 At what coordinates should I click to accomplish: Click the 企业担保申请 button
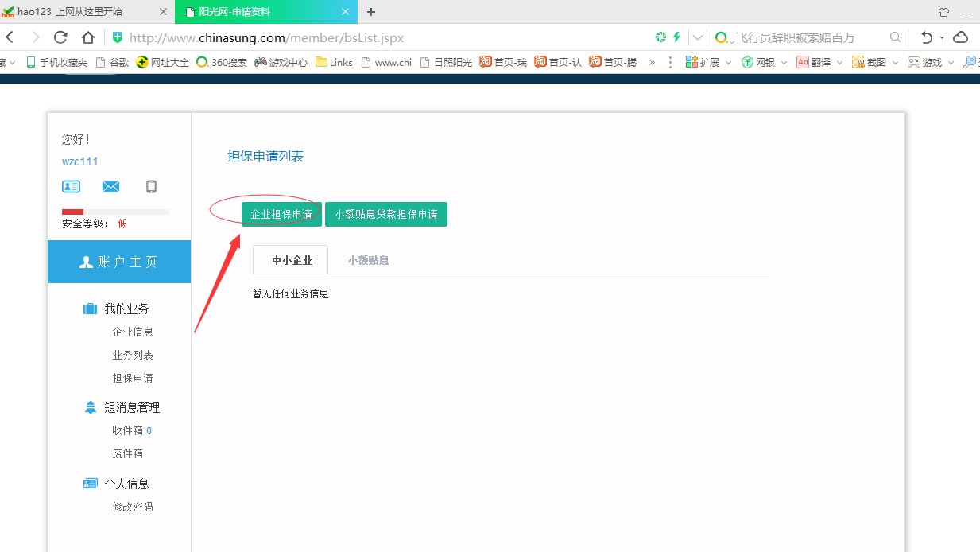coord(281,214)
